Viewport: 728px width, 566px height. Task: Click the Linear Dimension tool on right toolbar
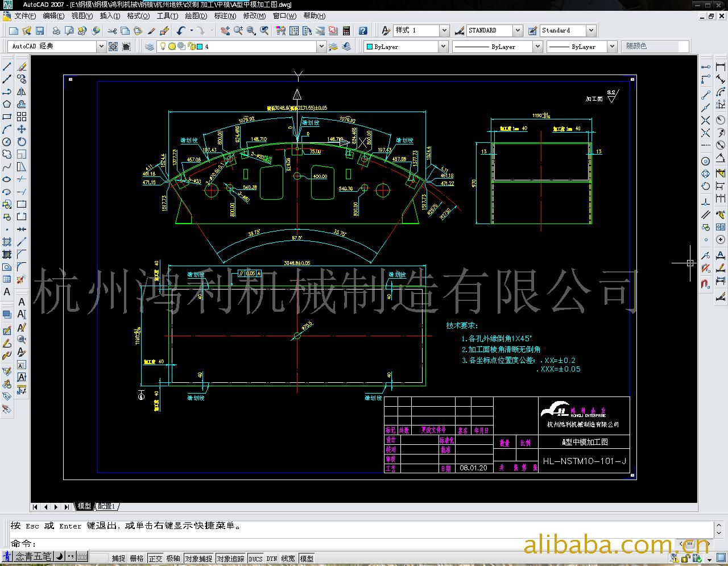click(721, 67)
